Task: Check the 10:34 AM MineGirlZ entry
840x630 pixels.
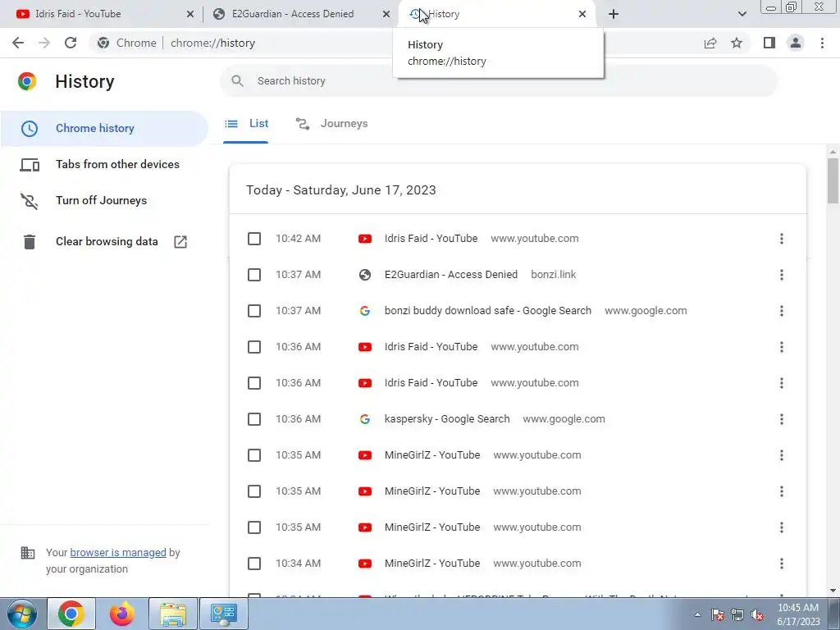Action: coord(254,564)
